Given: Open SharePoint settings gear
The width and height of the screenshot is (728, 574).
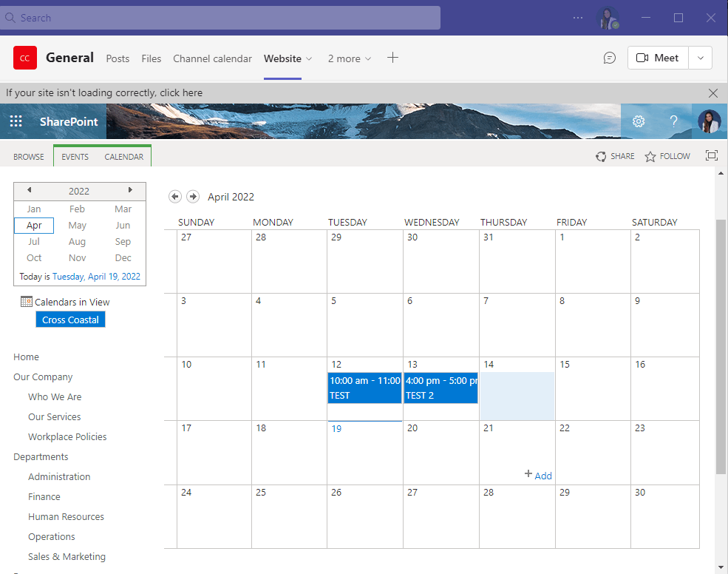Looking at the screenshot, I should 639,121.
